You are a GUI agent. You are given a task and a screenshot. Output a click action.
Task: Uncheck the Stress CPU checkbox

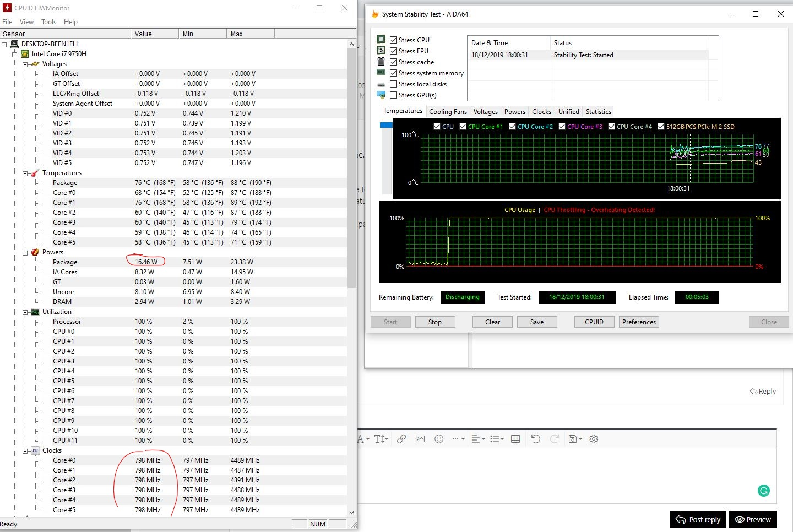(393, 40)
